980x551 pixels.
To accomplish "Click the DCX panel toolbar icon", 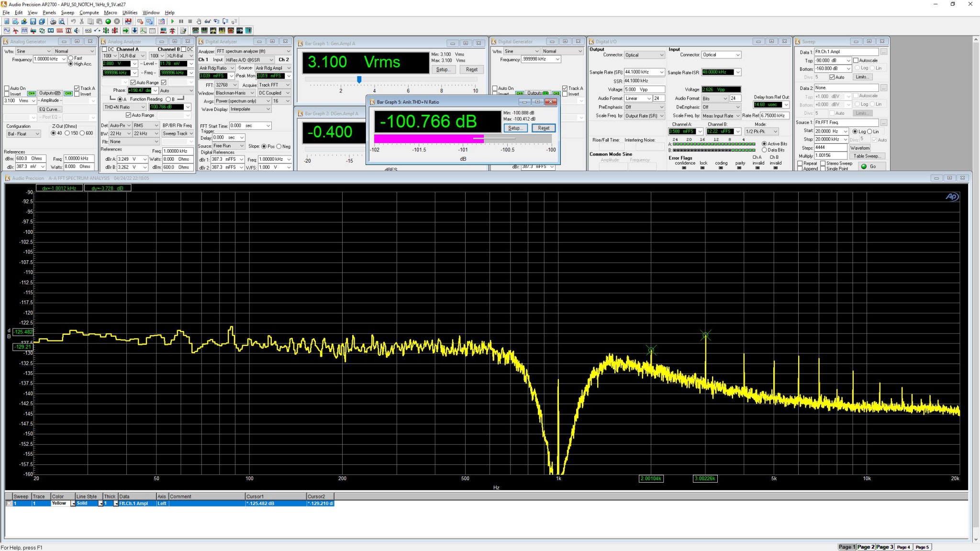I will 88,30.
